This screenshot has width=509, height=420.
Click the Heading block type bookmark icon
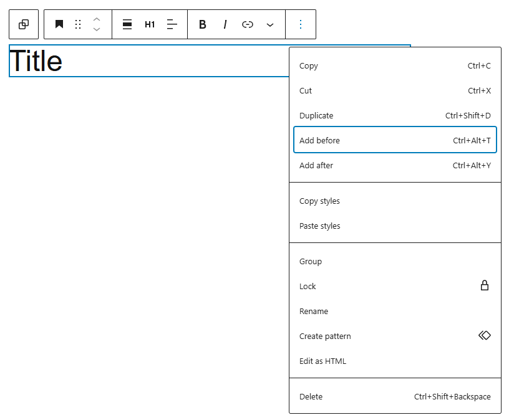pos(59,24)
